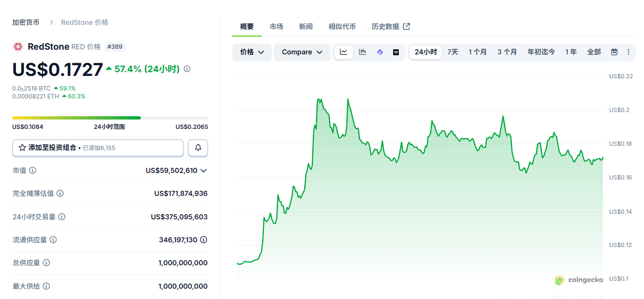The height and width of the screenshot is (299, 644).
Task: Click 添加至投资组合 button
Action: pos(98,148)
